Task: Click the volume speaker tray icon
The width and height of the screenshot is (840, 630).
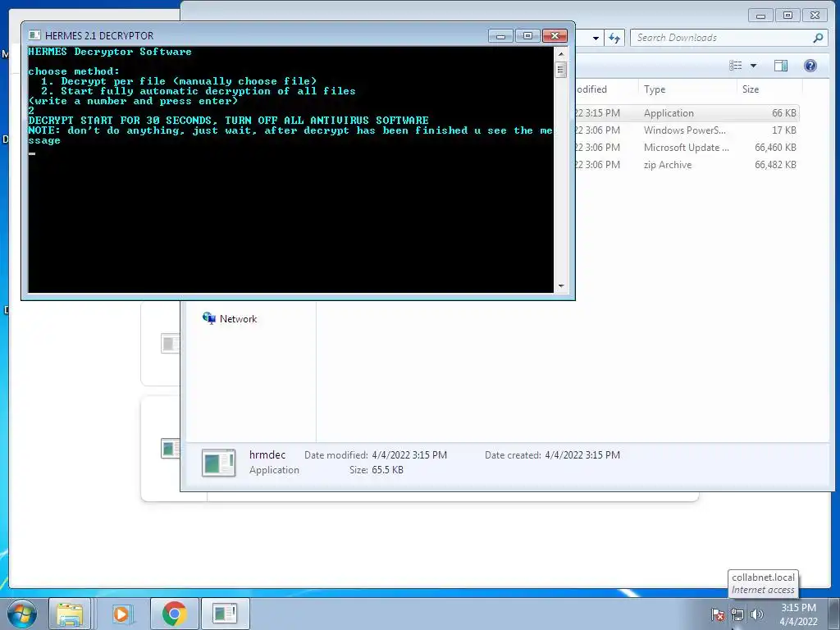Action: tap(756, 614)
